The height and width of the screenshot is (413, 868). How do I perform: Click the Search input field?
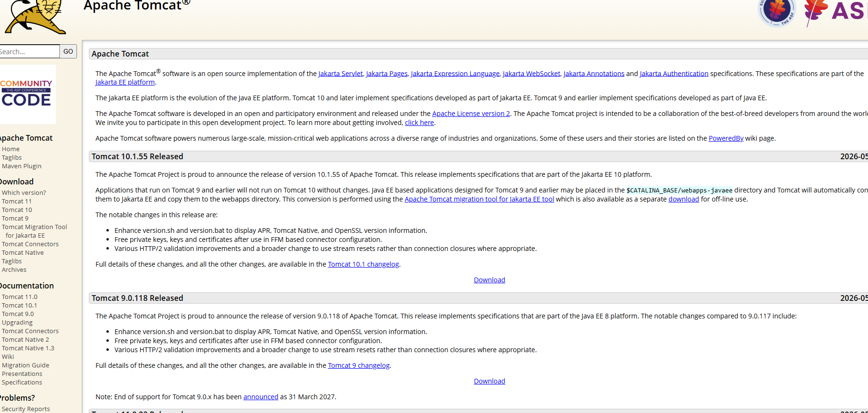point(29,51)
